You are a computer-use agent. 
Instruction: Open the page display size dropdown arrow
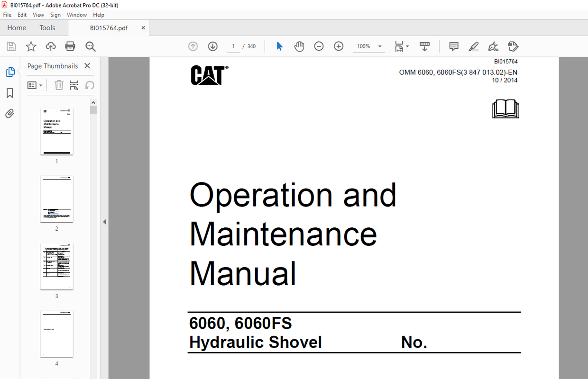[407, 46]
